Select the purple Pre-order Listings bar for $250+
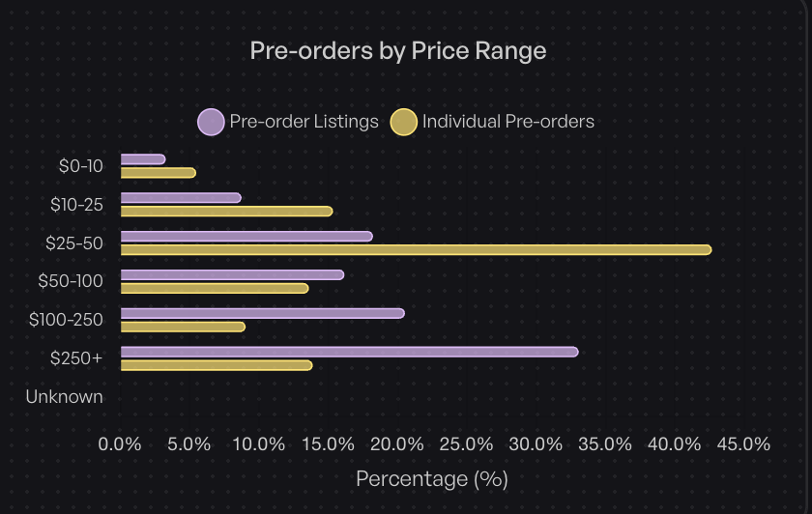 tap(349, 352)
